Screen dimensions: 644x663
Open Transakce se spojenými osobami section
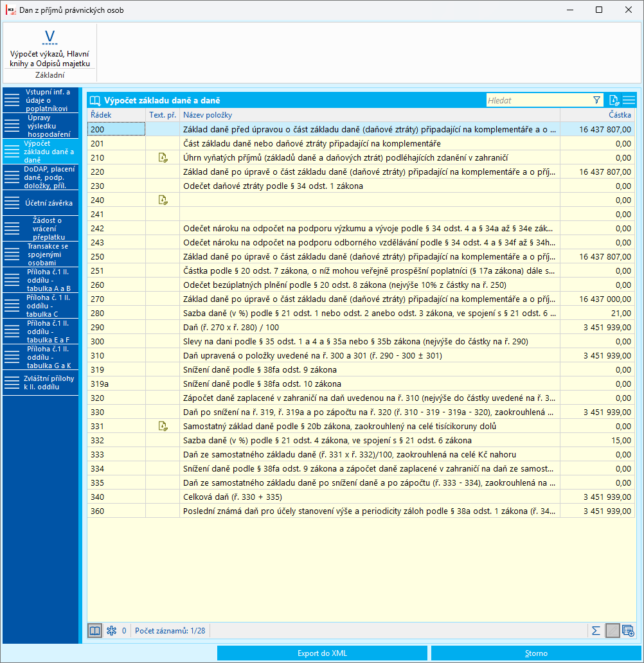coord(40,254)
